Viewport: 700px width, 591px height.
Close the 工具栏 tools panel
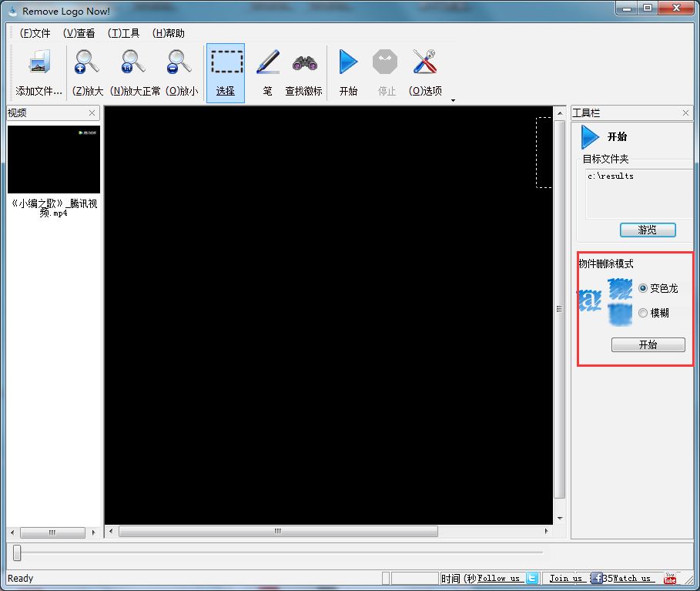(x=685, y=113)
